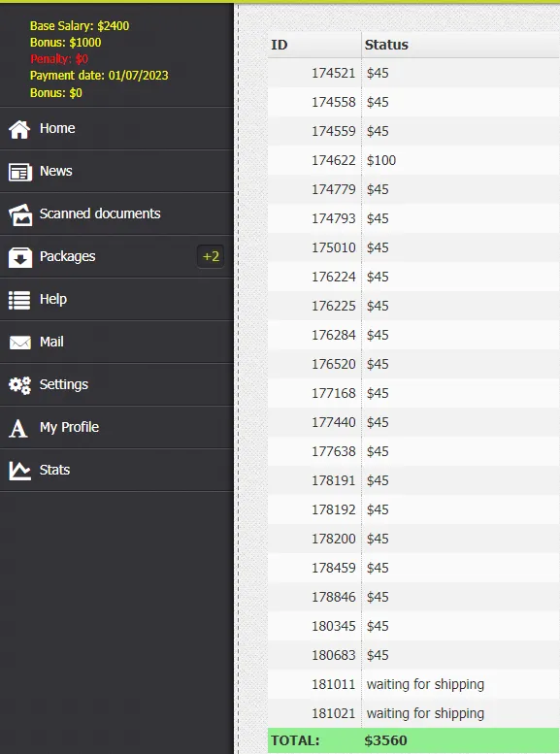
Task: Select the Scanned documents photo icon
Action: pyautogui.click(x=19, y=214)
